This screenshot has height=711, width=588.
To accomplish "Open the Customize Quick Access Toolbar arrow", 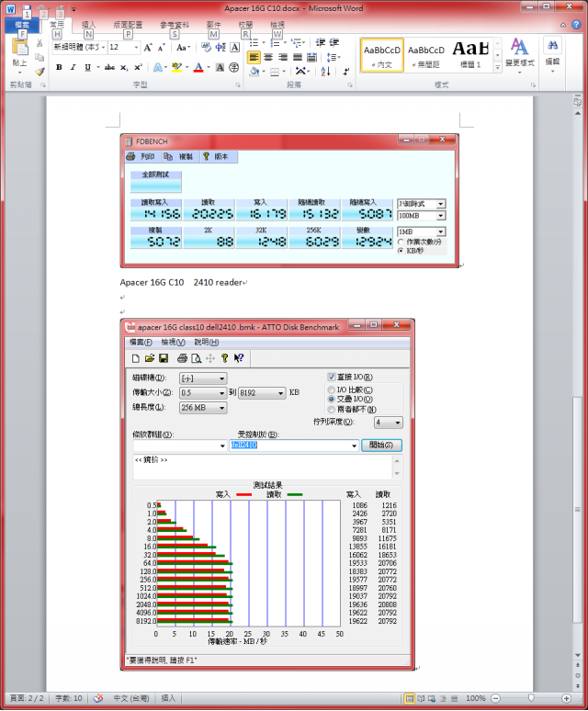I will point(73,8).
